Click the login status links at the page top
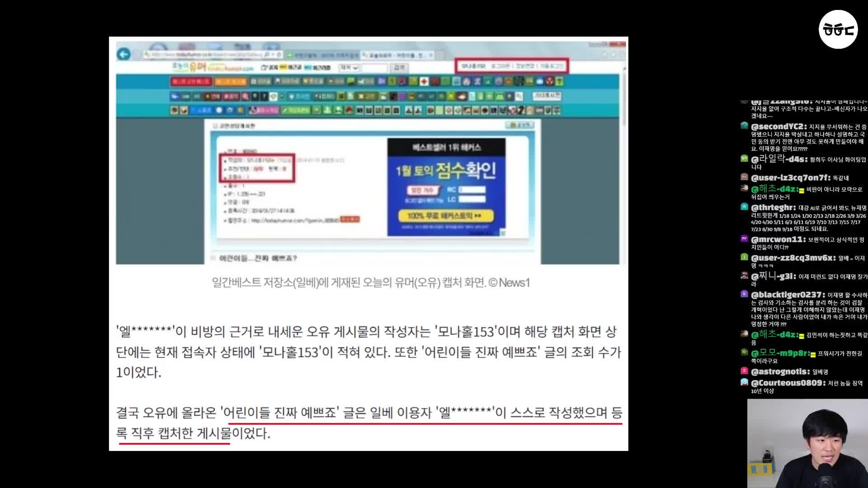The image size is (868, 488). (x=511, y=66)
